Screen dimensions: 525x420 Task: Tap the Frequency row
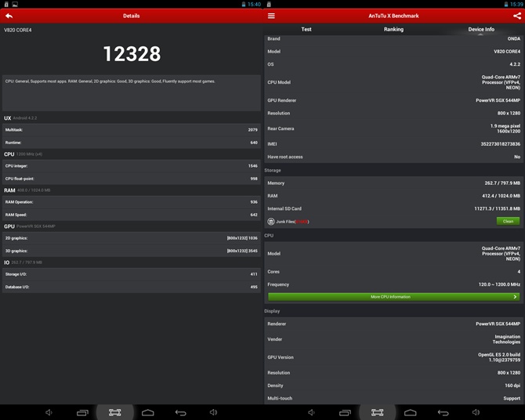pos(393,284)
